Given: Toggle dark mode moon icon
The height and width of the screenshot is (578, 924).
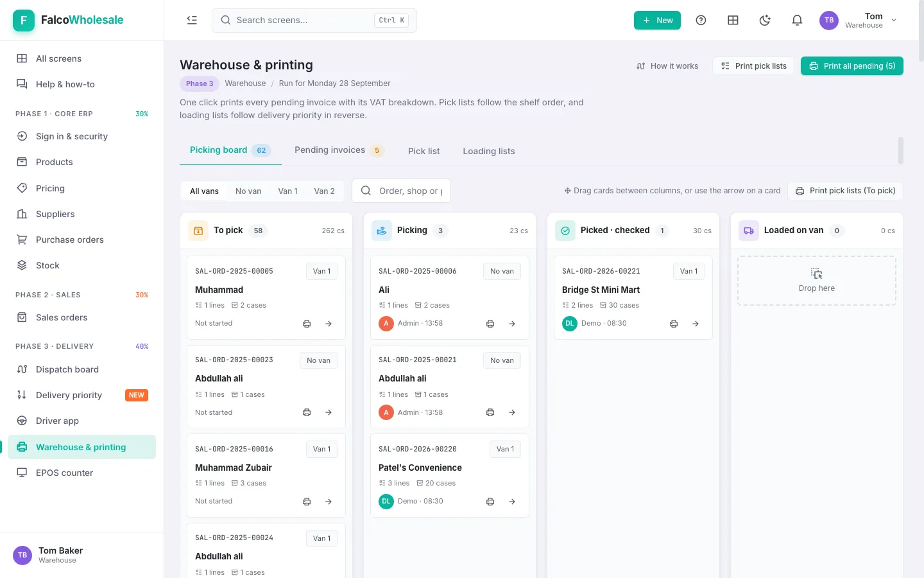Looking at the screenshot, I should [765, 20].
